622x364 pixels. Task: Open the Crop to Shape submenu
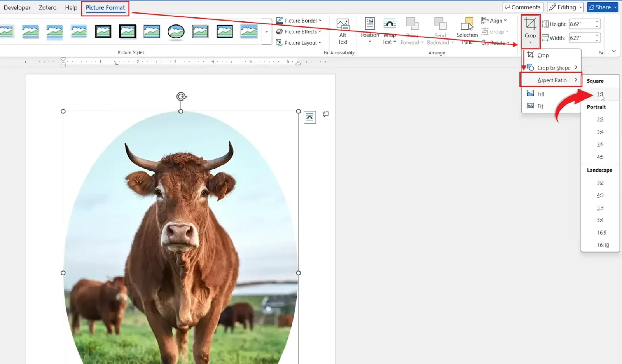tap(551, 68)
